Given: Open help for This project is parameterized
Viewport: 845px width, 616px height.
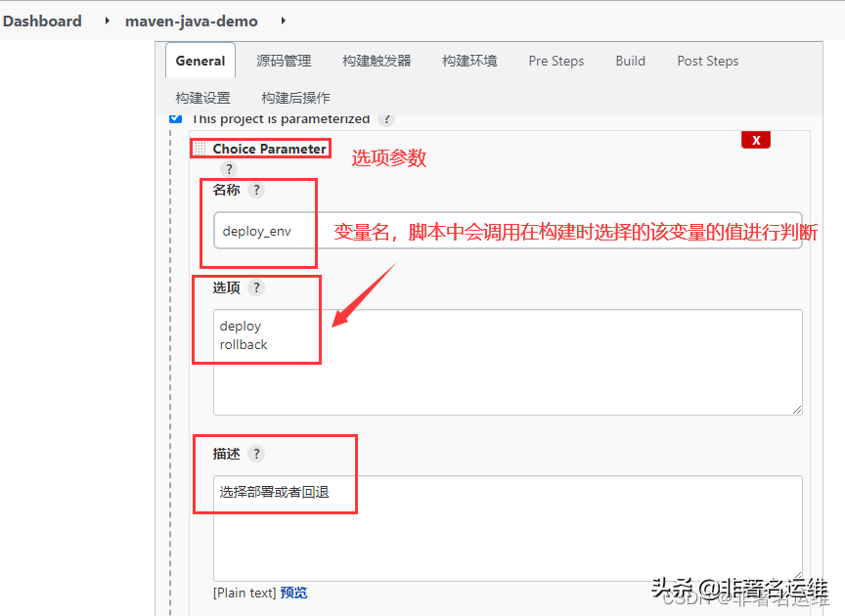Looking at the screenshot, I should (384, 118).
